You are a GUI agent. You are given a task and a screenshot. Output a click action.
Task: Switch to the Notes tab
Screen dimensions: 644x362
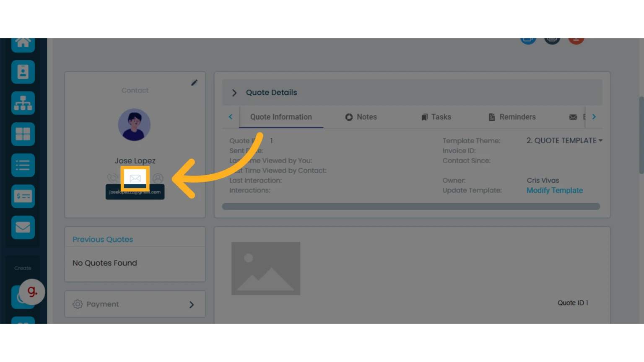click(361, 117)
